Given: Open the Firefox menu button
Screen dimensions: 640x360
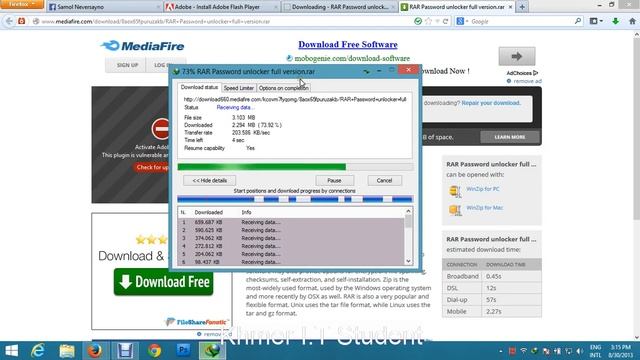Looking at the screenshot, I should click(22, 4).
